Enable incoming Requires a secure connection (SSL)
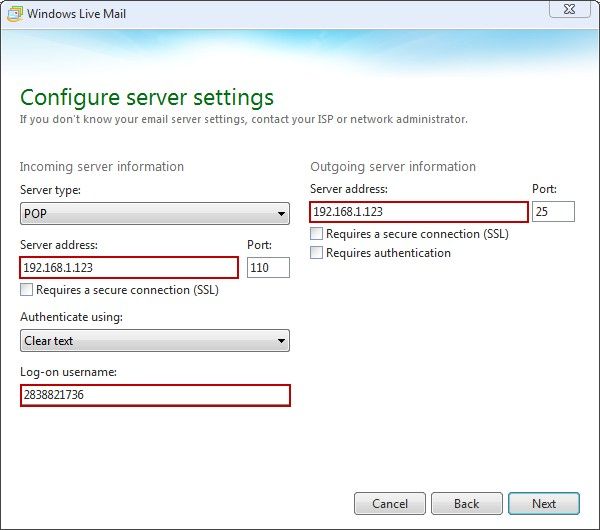Image resolution: width=600 pixels, height=530 pixels. pos(26,290)
